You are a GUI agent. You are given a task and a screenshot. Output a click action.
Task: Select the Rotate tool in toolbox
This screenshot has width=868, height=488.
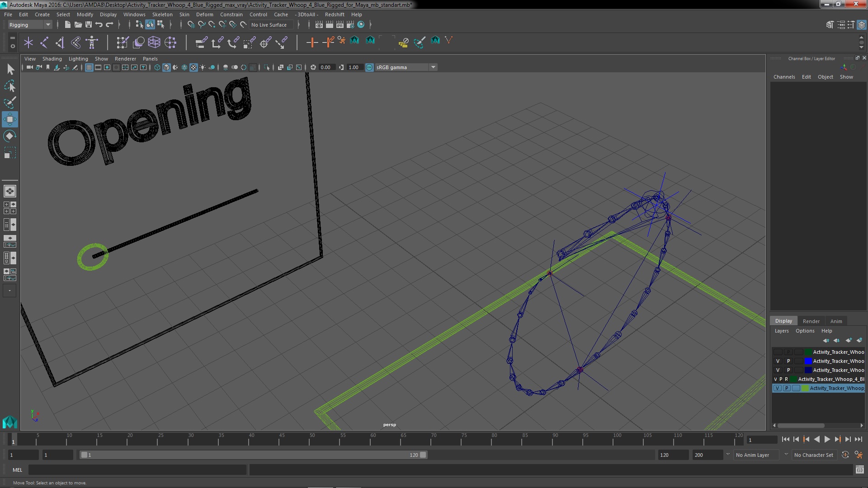(x=9, y=136)
